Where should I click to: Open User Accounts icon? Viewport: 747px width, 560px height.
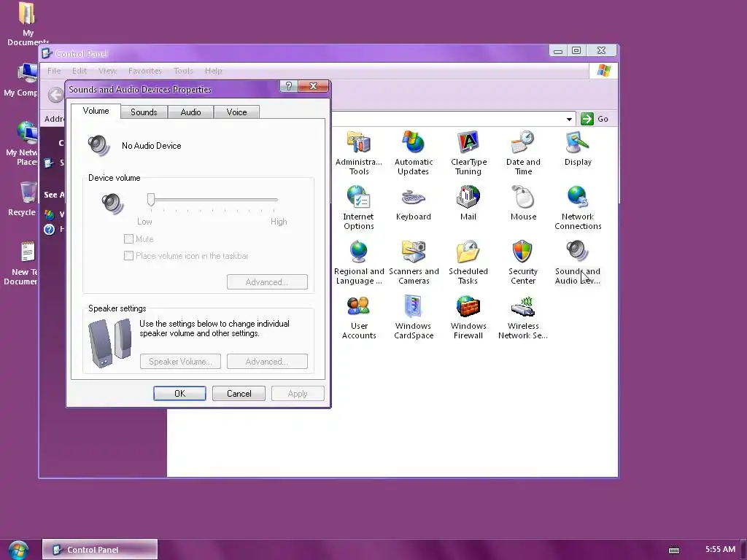pyautogui.click(x=359, y=317)
